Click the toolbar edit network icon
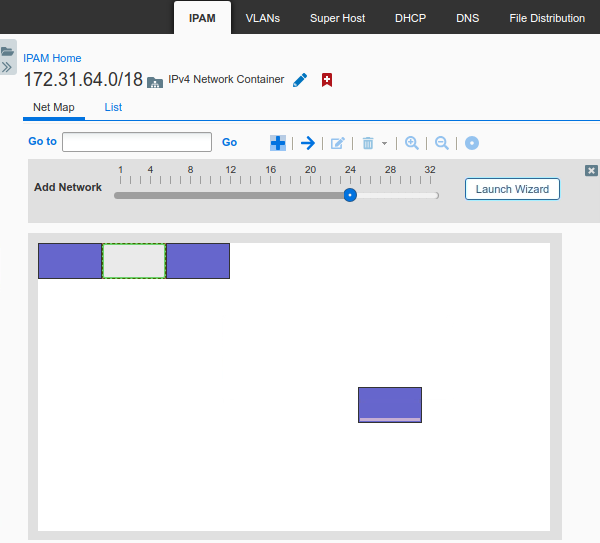 (338, 143)
